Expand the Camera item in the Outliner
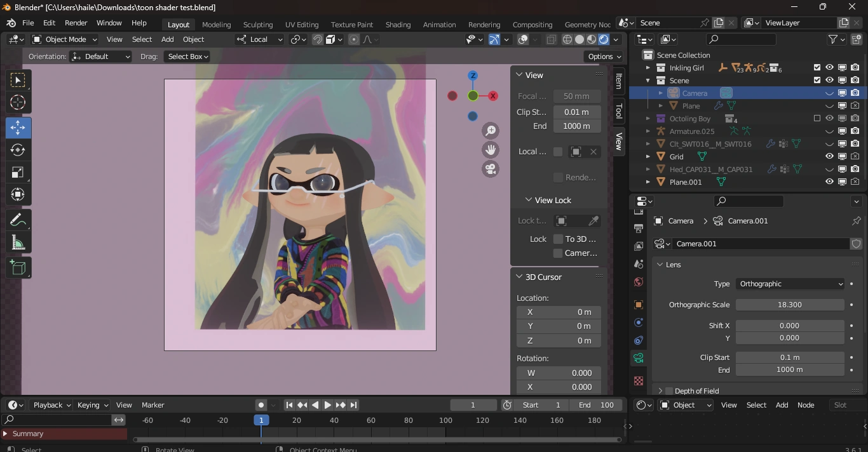This screenshot has height=452, width=868. point(661,93)
